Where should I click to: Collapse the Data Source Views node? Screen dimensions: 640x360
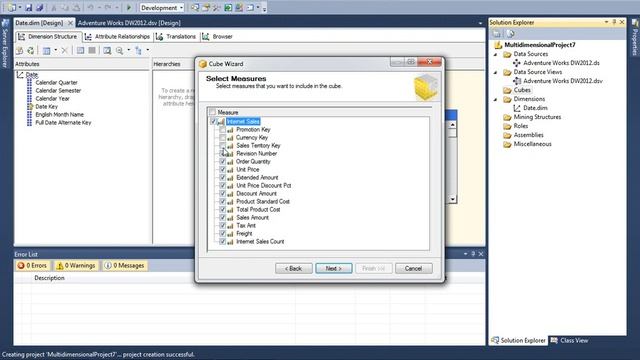click(x=496, y=72)
